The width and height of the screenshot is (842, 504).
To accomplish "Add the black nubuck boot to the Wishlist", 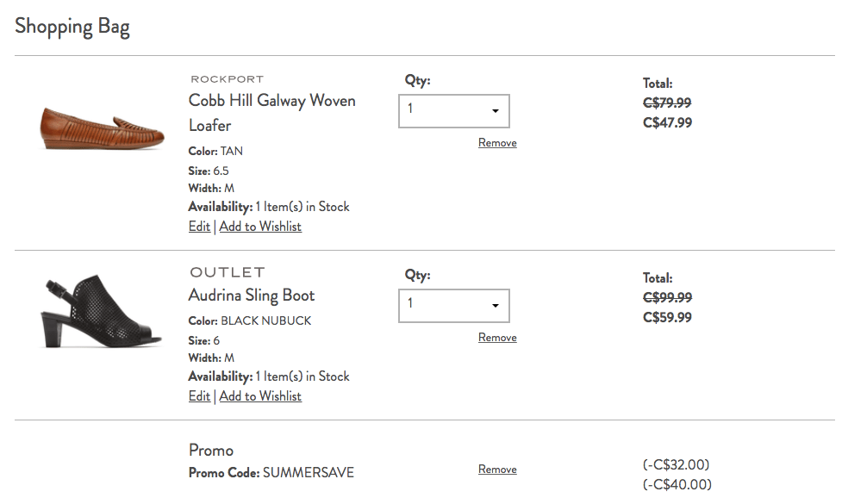I will [260, 396].
